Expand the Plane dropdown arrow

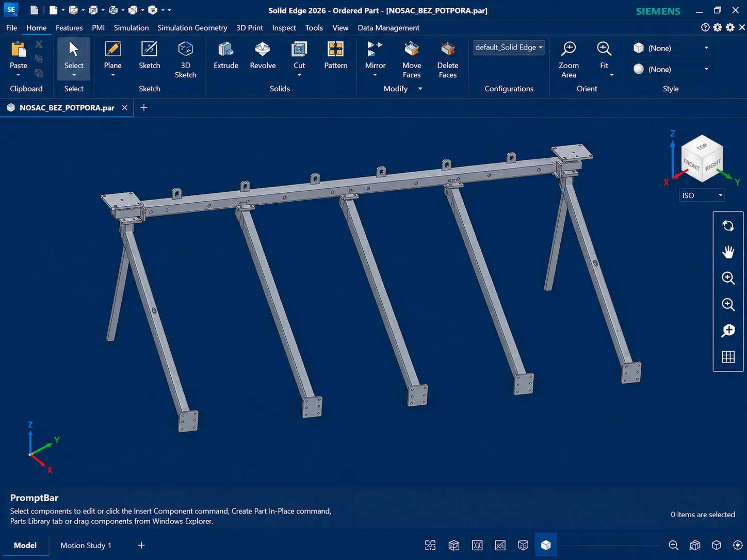(112, 75)
